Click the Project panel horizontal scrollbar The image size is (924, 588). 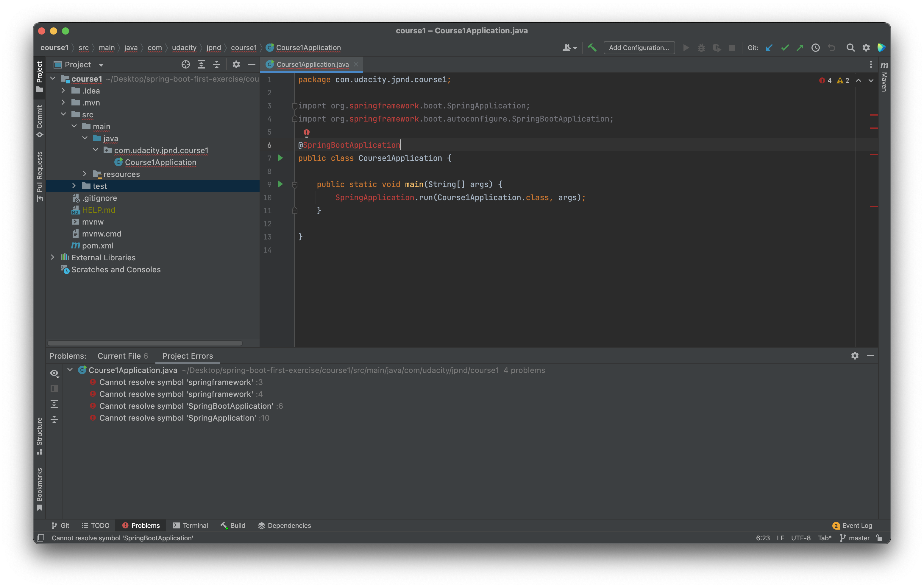[x=145, y=343]
